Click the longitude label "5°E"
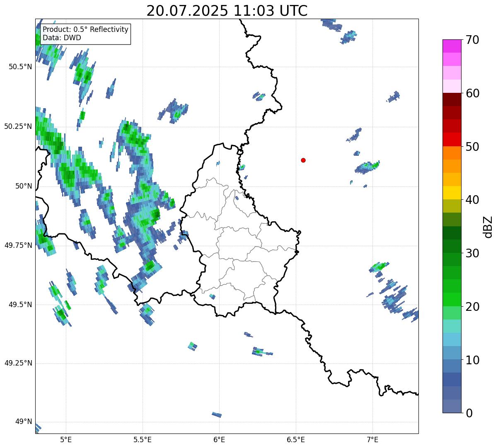The width and height of the screenshot is (498, 448). click(x=66, y=440)
